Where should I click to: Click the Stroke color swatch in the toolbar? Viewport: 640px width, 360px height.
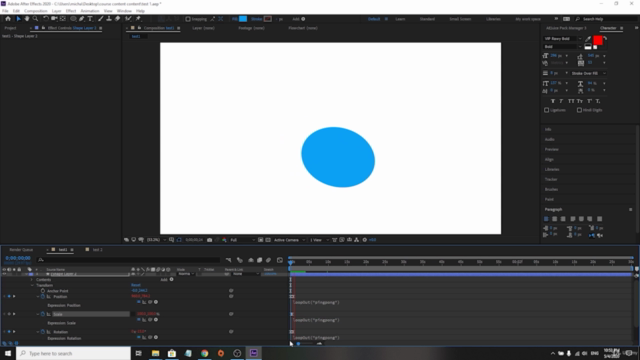click(267, 19)
